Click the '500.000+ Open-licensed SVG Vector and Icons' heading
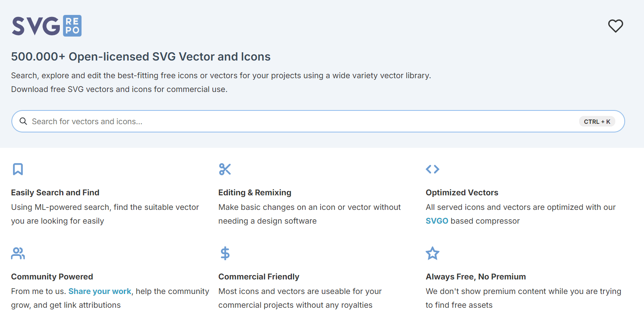 pos(141,57)
